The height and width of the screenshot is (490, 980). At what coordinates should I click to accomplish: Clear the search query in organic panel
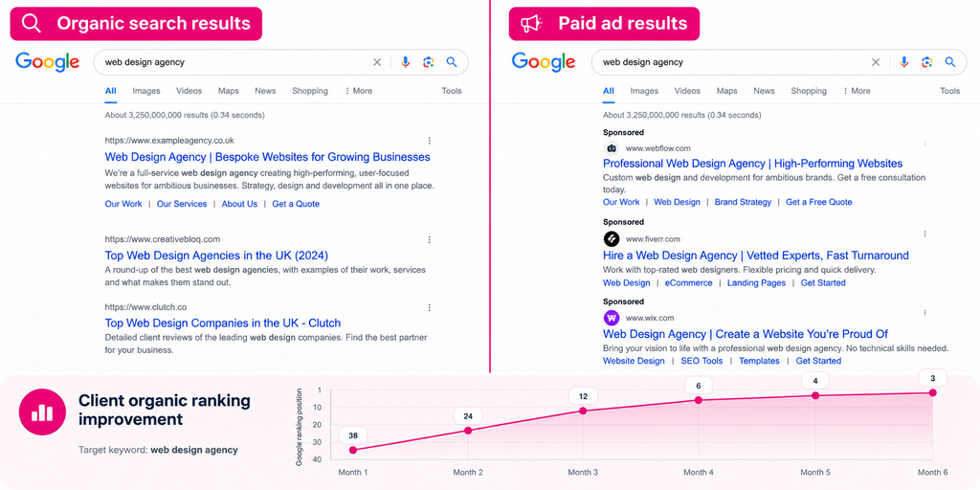tap(377, 62)
